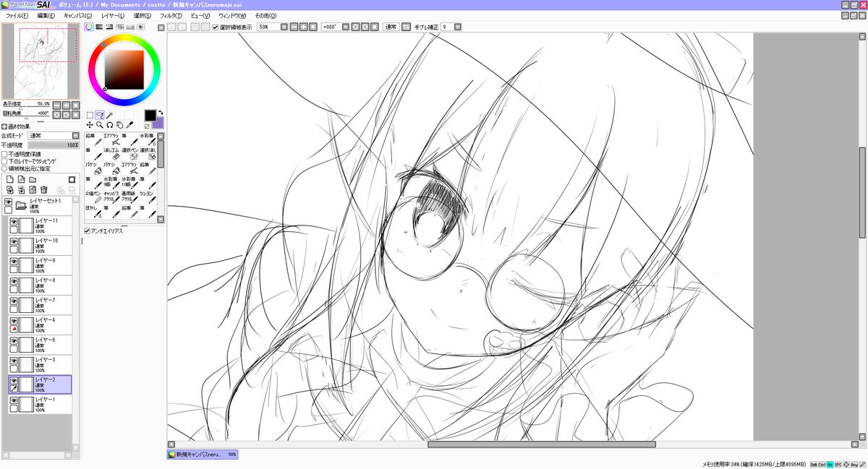Screen dimensions: 868x469
Task: Select the magic wand tool
Action: (x=110, y=115)
